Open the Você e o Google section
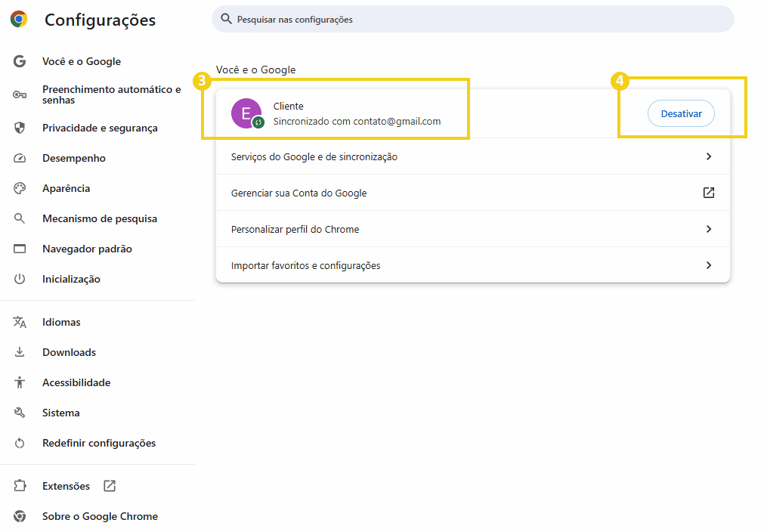This screenshot has width=764, height=532. click(82, 61)
